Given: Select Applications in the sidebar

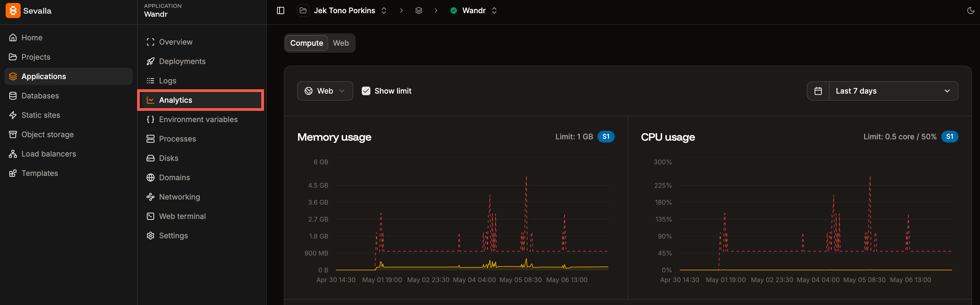Looking at the screenshot, I should click(x=69, y=77).
